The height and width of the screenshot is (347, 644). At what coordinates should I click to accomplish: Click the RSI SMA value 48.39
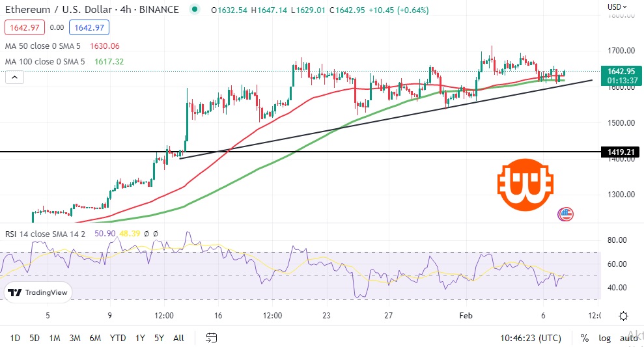click(130, 234)
